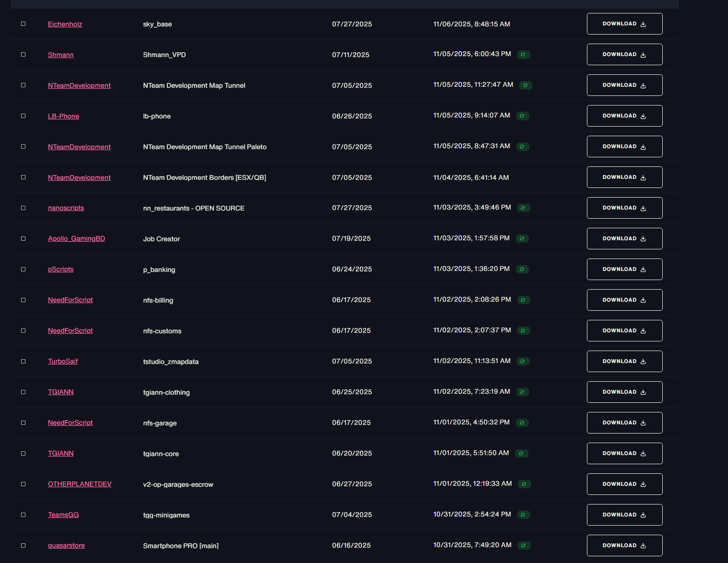
Task: Click sync icon on v2-op-garages-escrow row
Action: [x=524, y=484]
